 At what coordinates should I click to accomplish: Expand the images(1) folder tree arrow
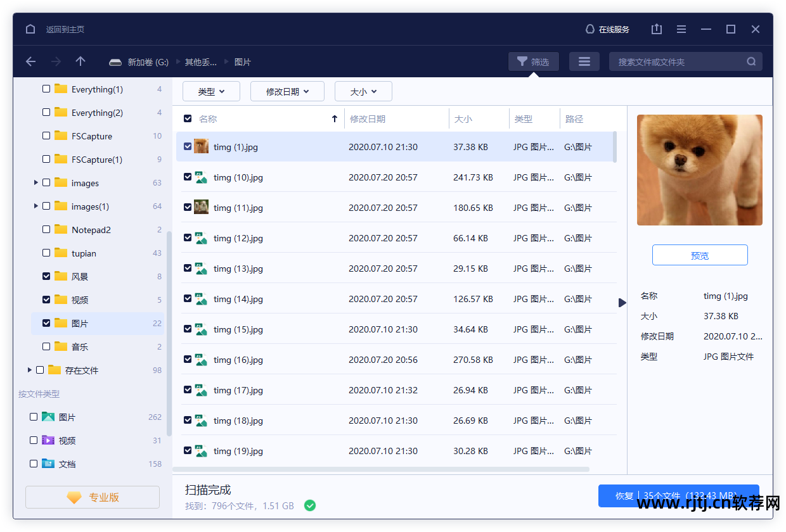tap(36, 206)
